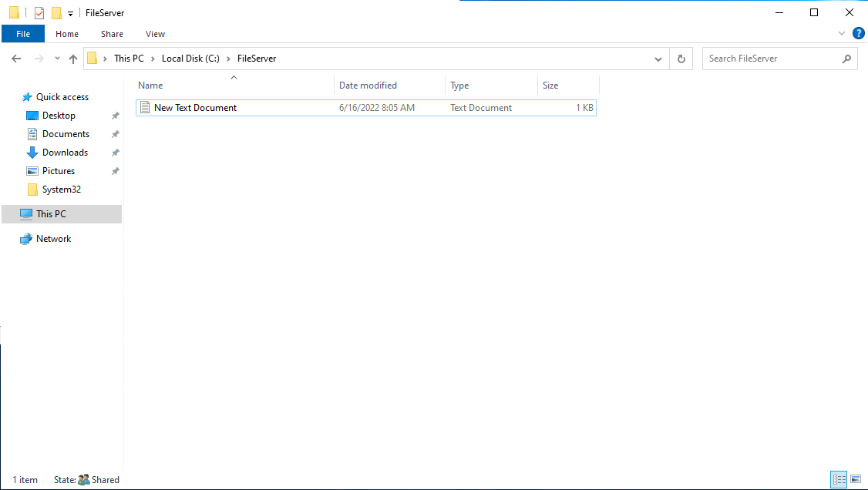Open Pictures in navigation pane

[58, 171]
